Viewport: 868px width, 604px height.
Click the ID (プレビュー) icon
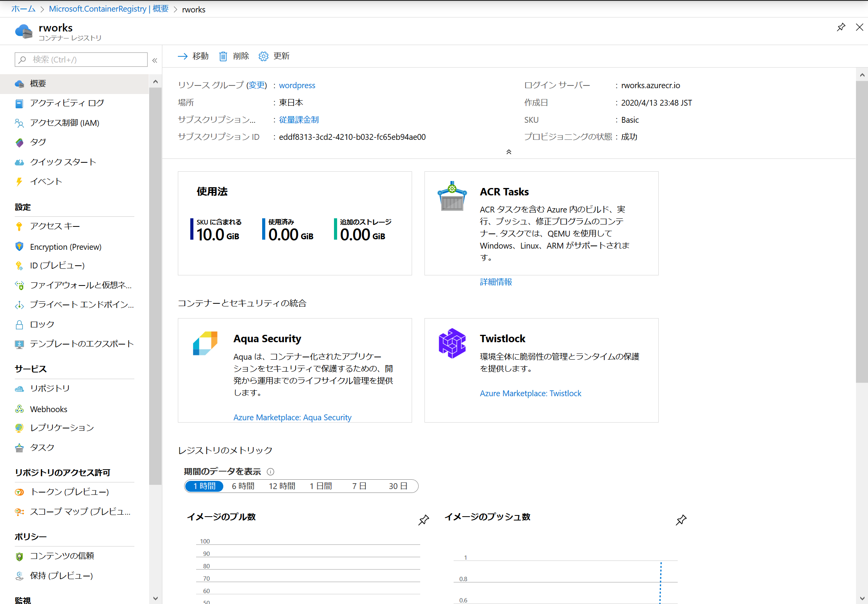[19, 266]
